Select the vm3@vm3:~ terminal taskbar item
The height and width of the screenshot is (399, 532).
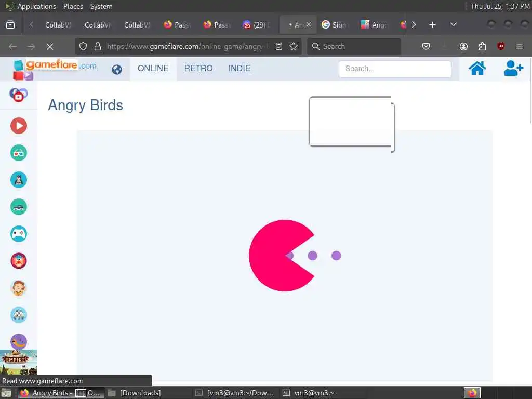(x=309, y=393)
